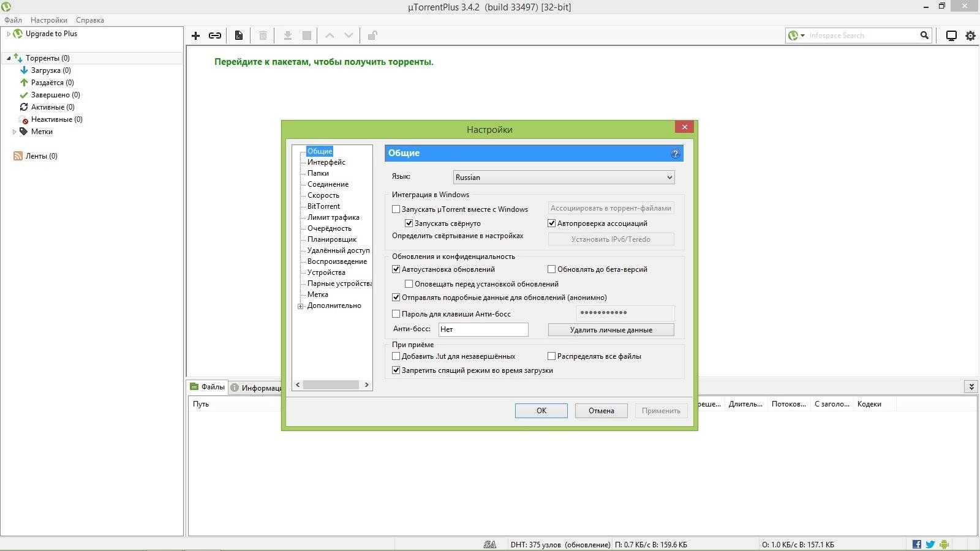Click the Infospace Search input box
The image size is (980, 551).
tap(862, 36)
